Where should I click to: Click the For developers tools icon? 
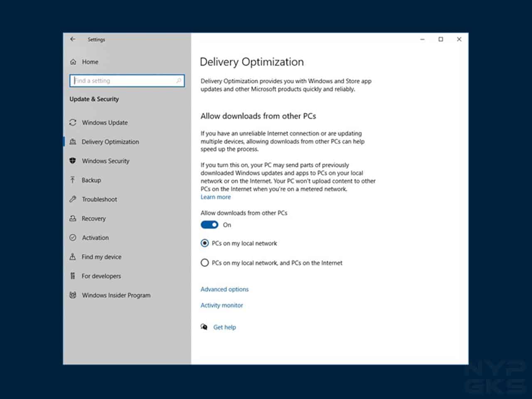click(x=73, y=276)
